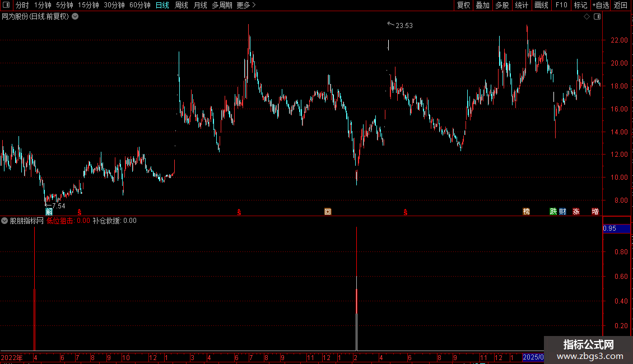Click the 回 buyback marker icon
Screen dimensions: 633x364
[328, 212]
